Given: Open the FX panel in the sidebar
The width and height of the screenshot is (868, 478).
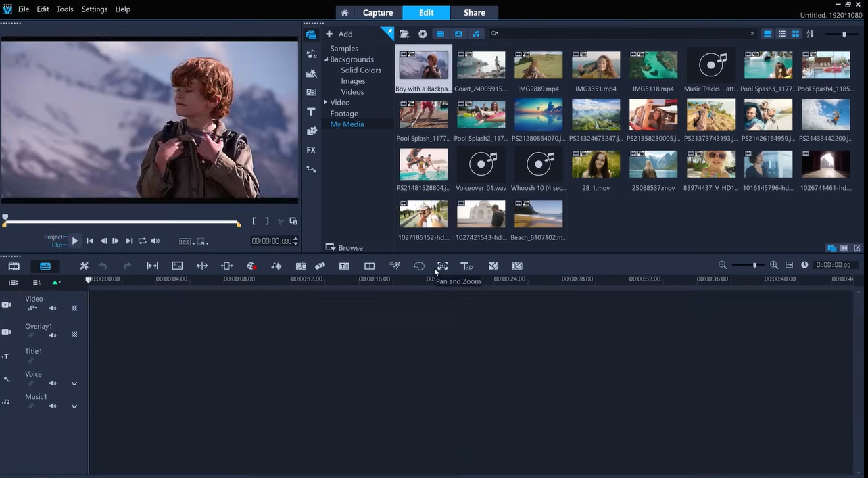Looking at the screenshot, I should coord(311,150).
